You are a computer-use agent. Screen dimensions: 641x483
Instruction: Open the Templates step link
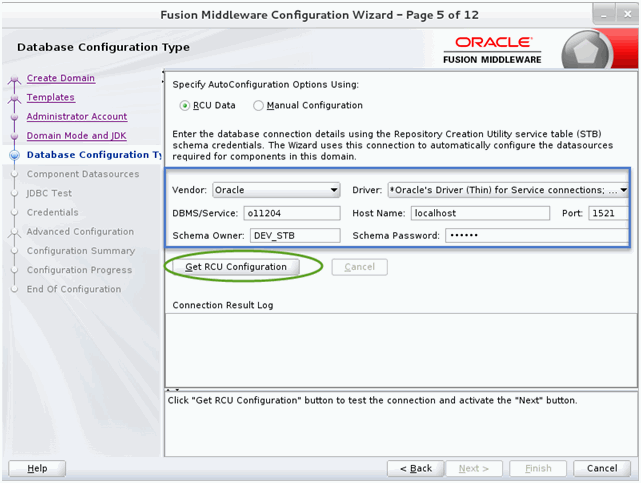click(x=51, y=97)
